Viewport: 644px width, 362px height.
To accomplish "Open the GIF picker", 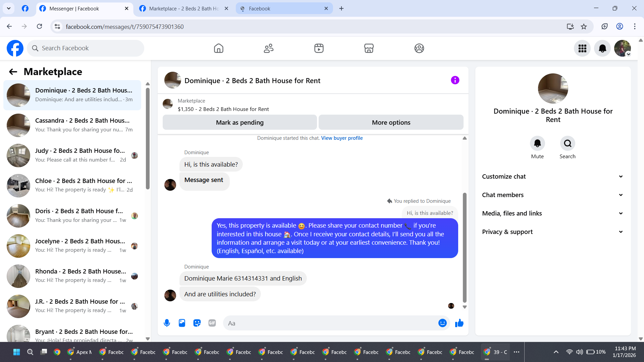I will (212, 323).
